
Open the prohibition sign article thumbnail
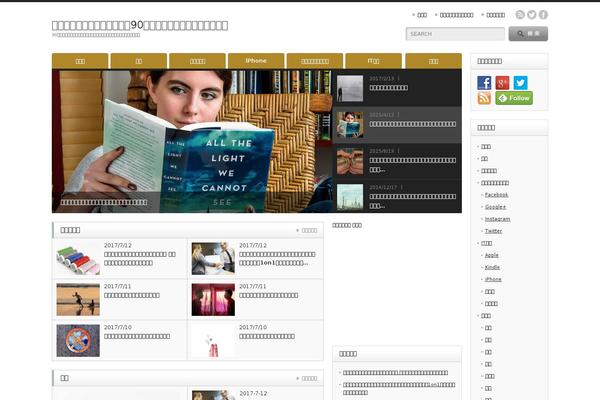[78, 341]
